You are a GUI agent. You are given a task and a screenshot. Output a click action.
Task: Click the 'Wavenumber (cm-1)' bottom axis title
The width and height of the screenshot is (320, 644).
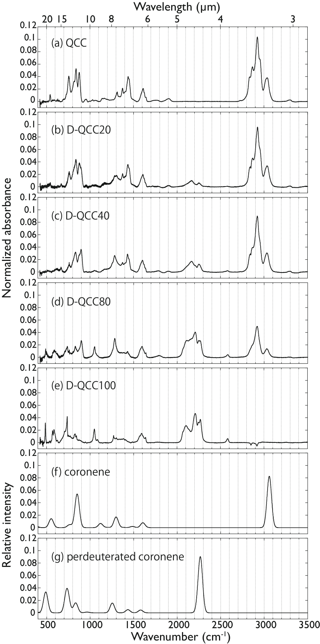pos(180,636)
